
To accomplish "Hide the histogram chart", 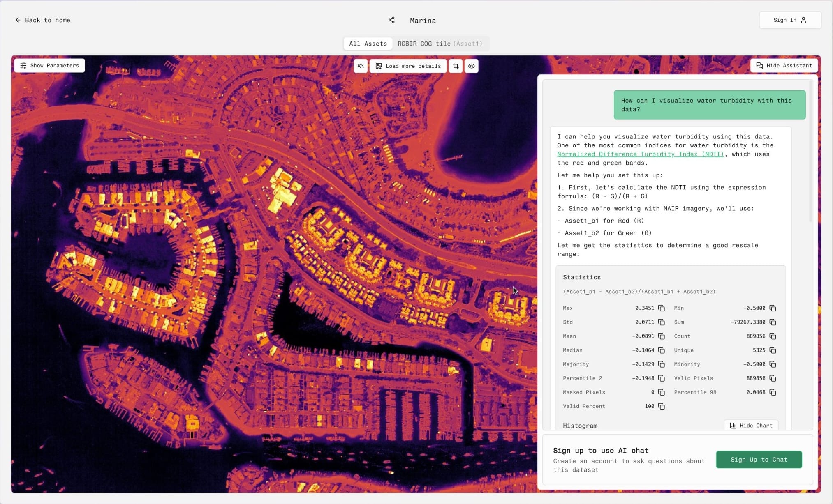I will (751, 426).
